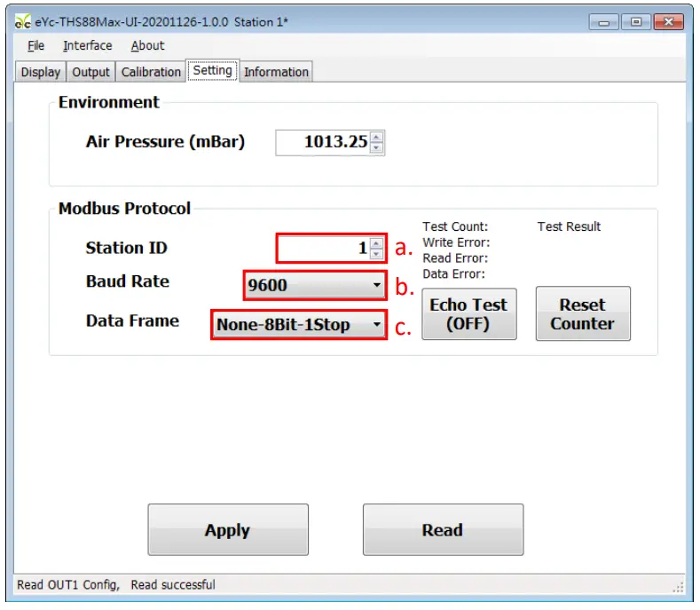The image size is (700, 610).
Task: Increase Air Pressure with up arrow
Action: tap(377, 137)
